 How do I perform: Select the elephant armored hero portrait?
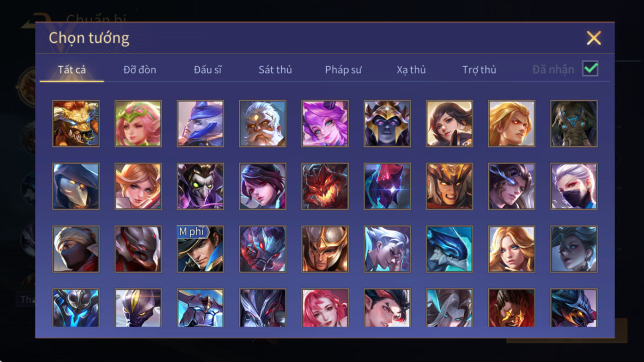574,123
